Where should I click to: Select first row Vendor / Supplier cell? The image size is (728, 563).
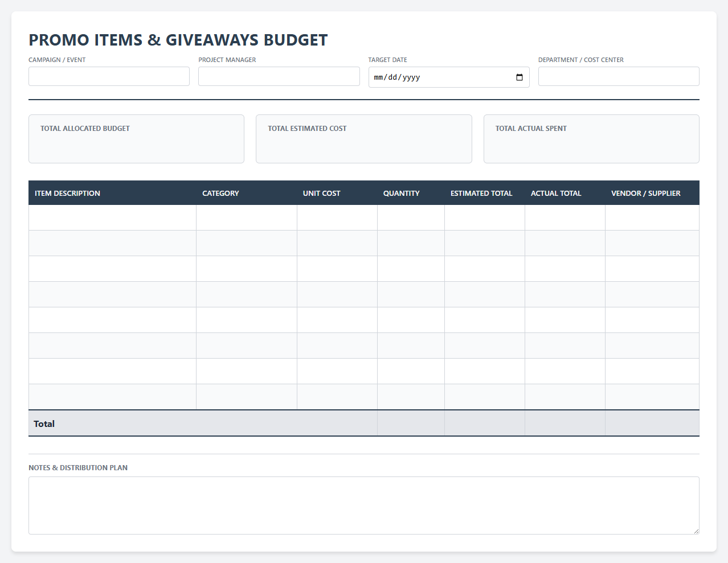coord(652,217)
